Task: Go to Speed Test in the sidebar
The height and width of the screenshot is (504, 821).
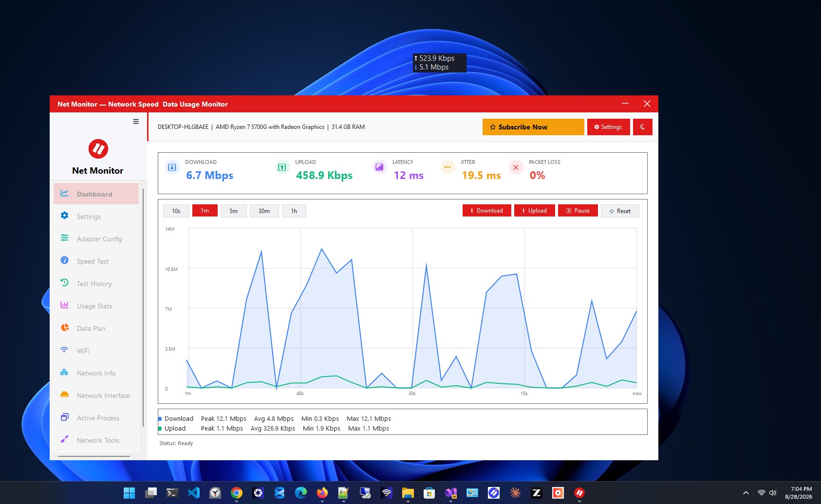Action: tap(96, 261)
